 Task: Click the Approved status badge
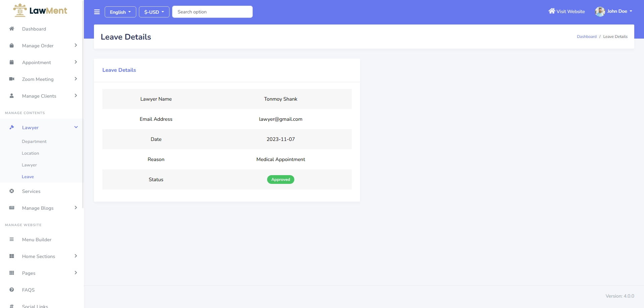tap(281, 179)
